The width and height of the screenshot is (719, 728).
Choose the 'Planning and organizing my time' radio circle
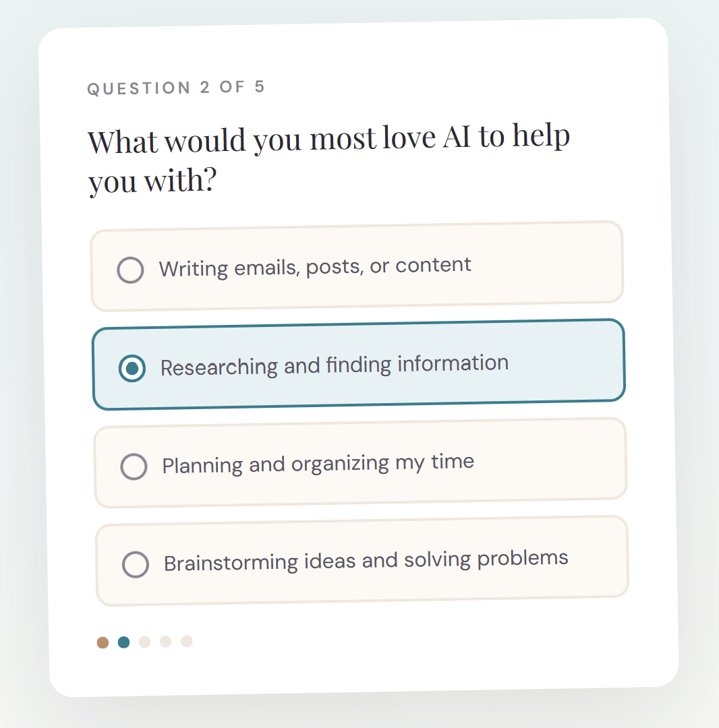click(134, 466)
